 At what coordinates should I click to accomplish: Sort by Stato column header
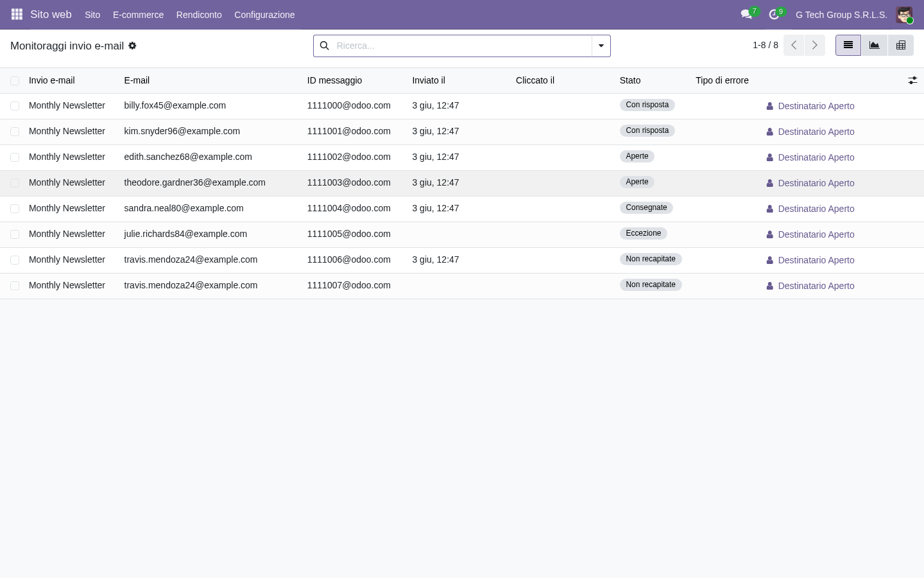coord(630,80)
